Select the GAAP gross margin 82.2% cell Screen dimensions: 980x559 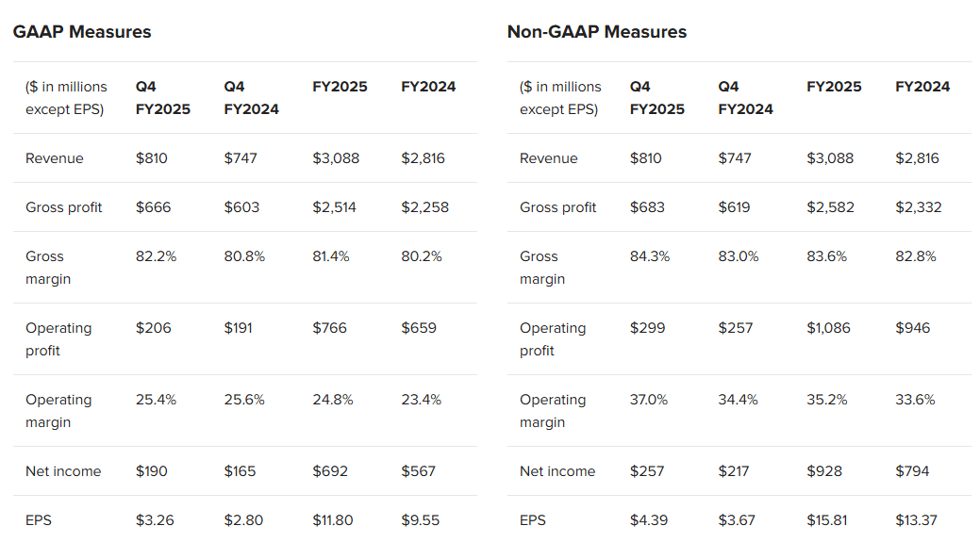(155, 256)
